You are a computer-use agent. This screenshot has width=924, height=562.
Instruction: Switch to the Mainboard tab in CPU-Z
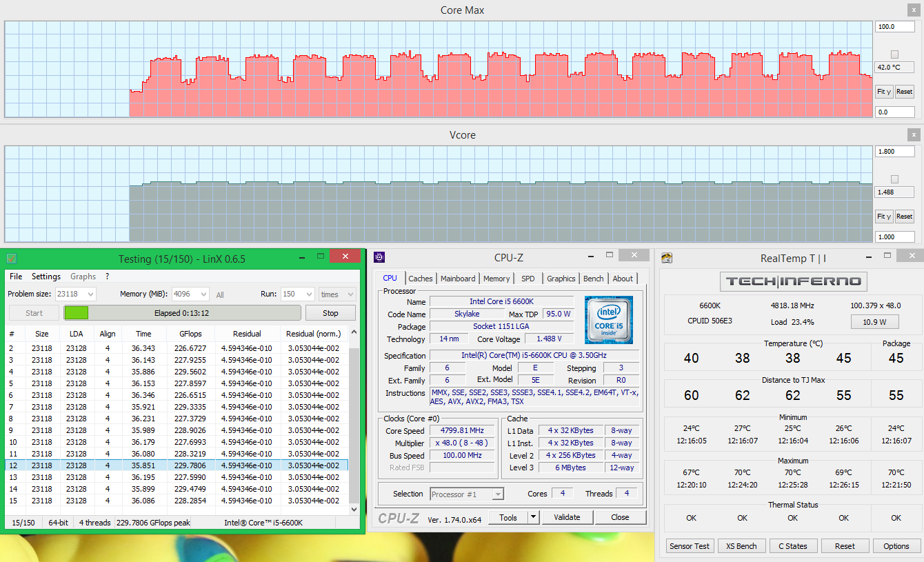click(458, 279)
